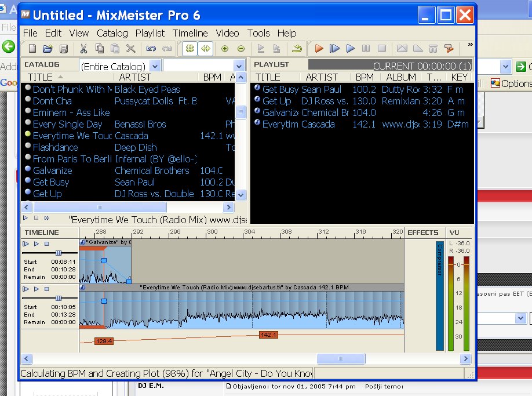Open the Help menu

(x=287, y=33)
